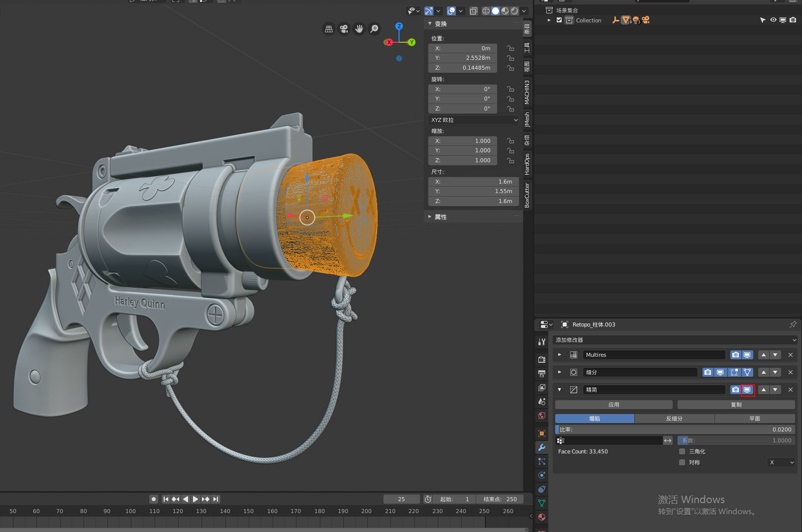Open the shading options dropdown arrow
The image size is (802, 532).
click(x=524, y=11)
